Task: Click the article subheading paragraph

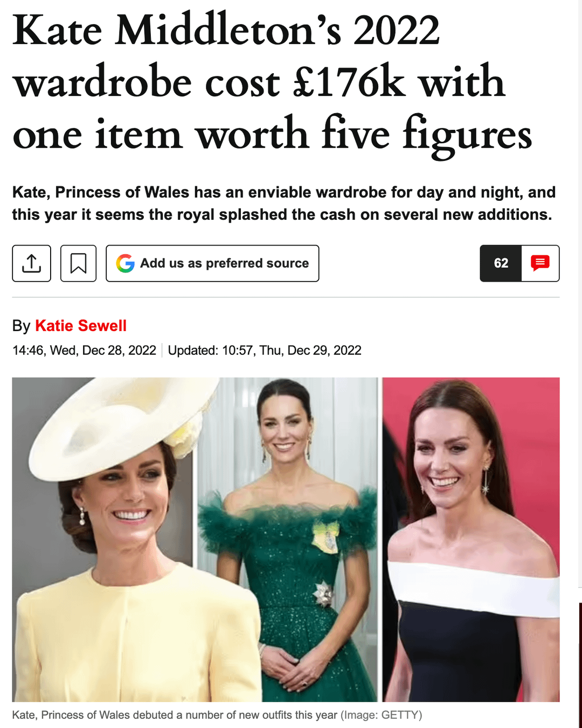Action: (284, 204)
